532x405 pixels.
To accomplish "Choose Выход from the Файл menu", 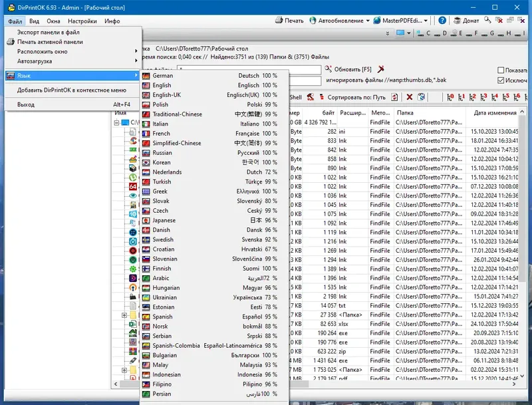I will coord(73,104).
